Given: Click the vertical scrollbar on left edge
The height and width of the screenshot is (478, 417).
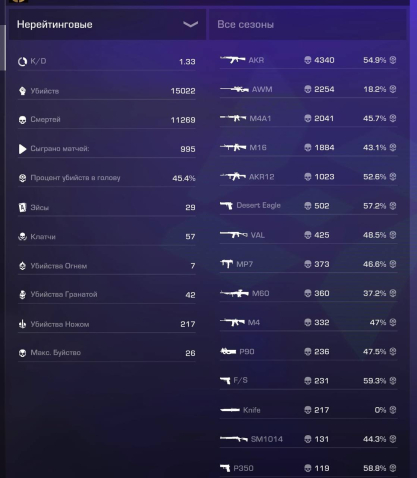Looking at the screenshot, I should [3, 47].
